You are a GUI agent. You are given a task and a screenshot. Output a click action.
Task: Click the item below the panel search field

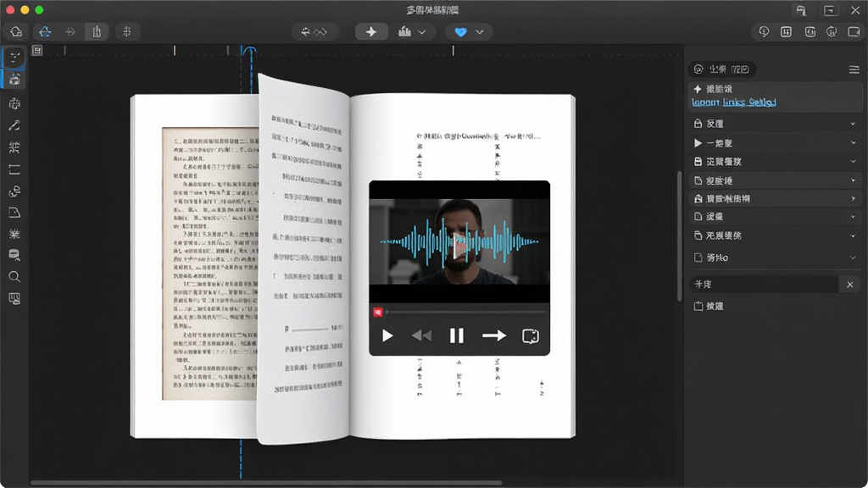click(x=709, y=306)
